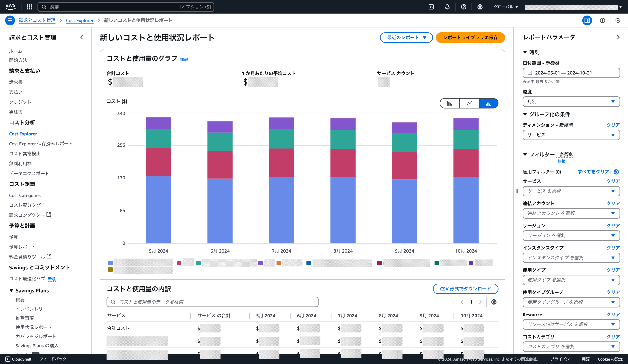Open the info panel icon in breadcrumb bar
This screenshot has width=628, height=364.
pyautogui.click(x=602, y=20)
